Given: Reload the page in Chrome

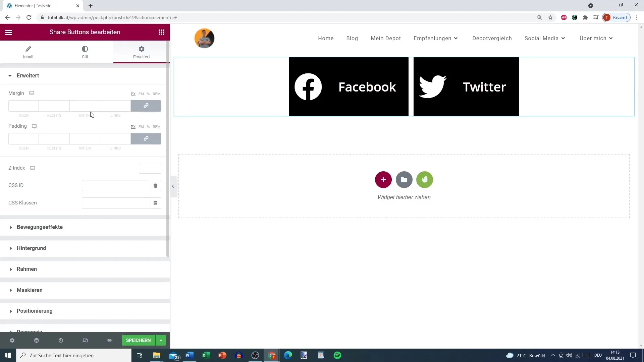Looking at the screenshot, I should [x=29, y=17].
